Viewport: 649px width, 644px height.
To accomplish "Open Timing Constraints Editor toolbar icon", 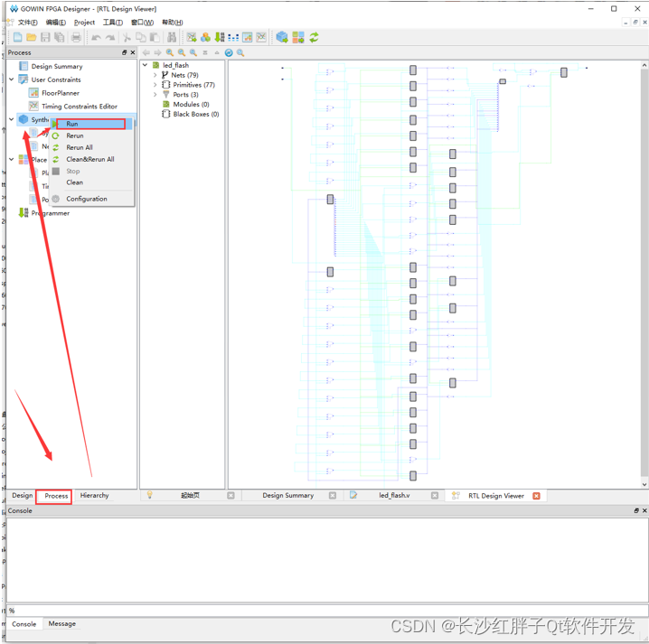I will tap(261, 37).
